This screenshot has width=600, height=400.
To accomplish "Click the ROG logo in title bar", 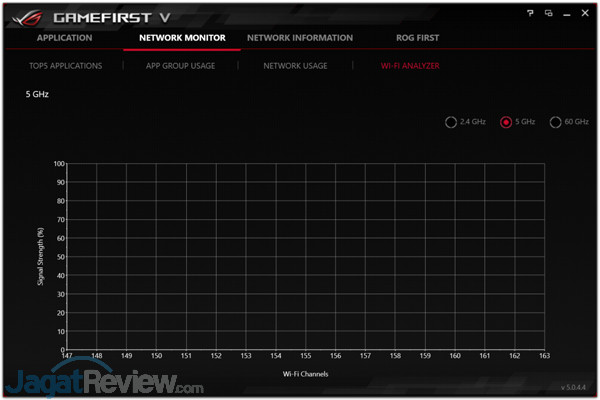I will (x=27, y=18).
